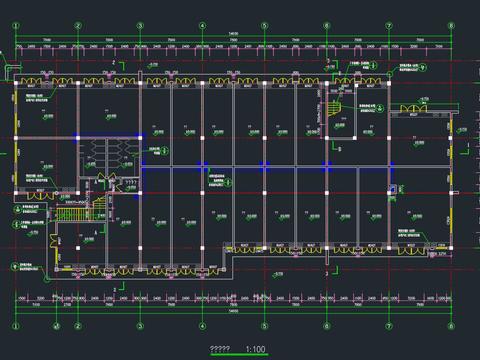Click top axis bubble number 4

[202, 26]
